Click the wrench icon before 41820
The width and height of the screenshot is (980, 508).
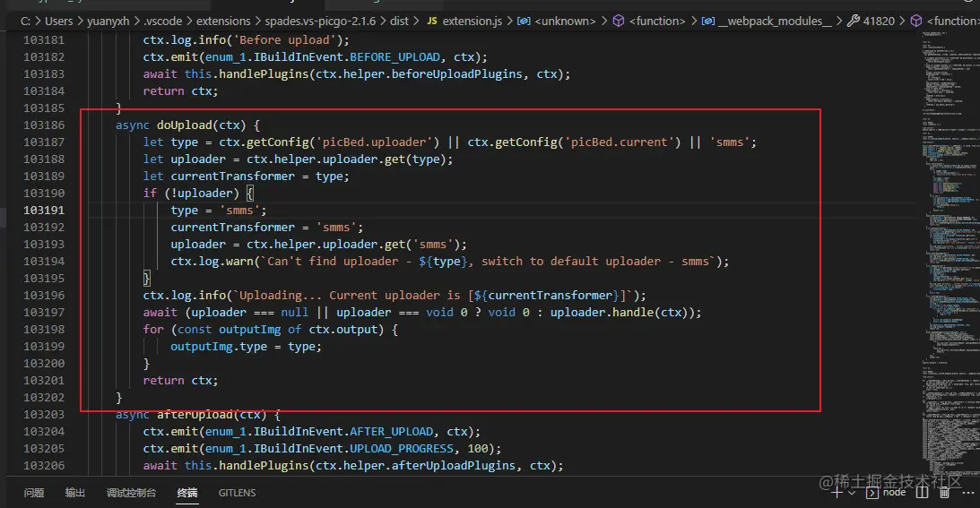point(853,21)
